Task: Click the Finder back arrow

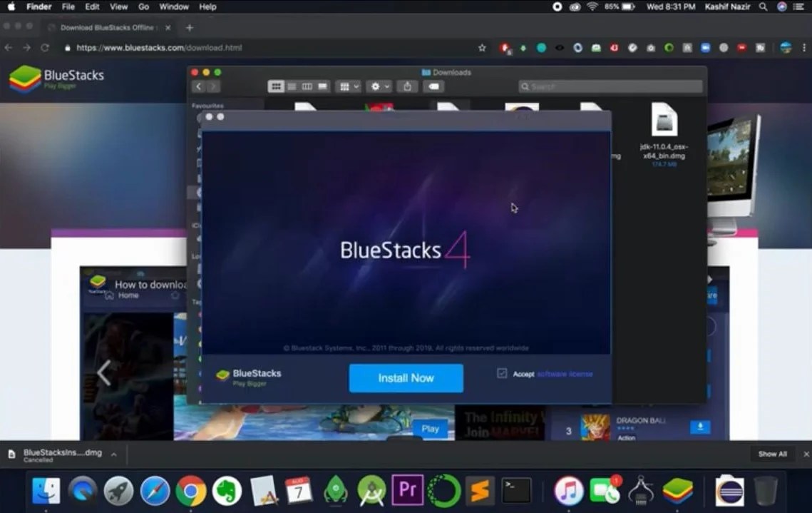Action: pyautogui.click(x=199, y=86)
